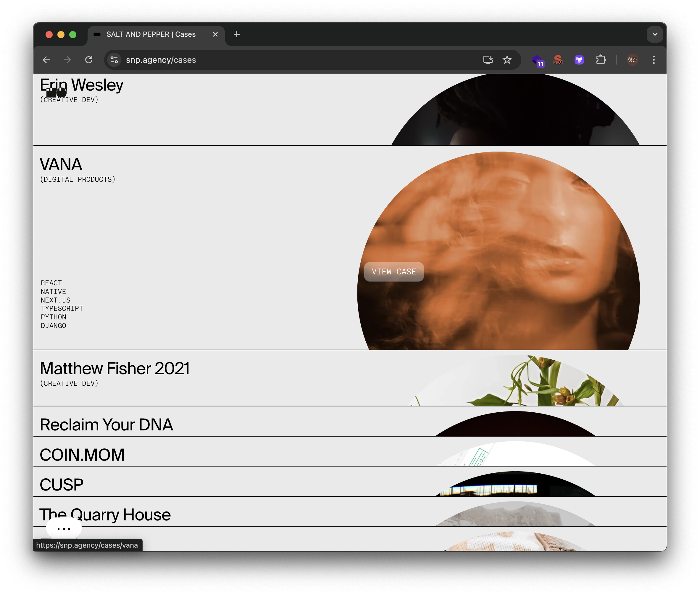Open the SEO extension icon

pos(558,60)
